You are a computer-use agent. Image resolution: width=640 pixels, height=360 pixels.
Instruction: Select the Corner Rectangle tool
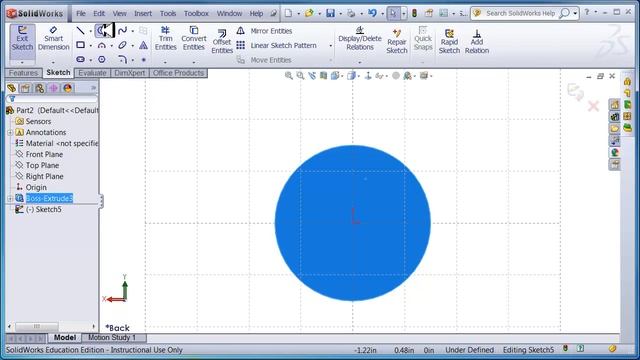80,45
